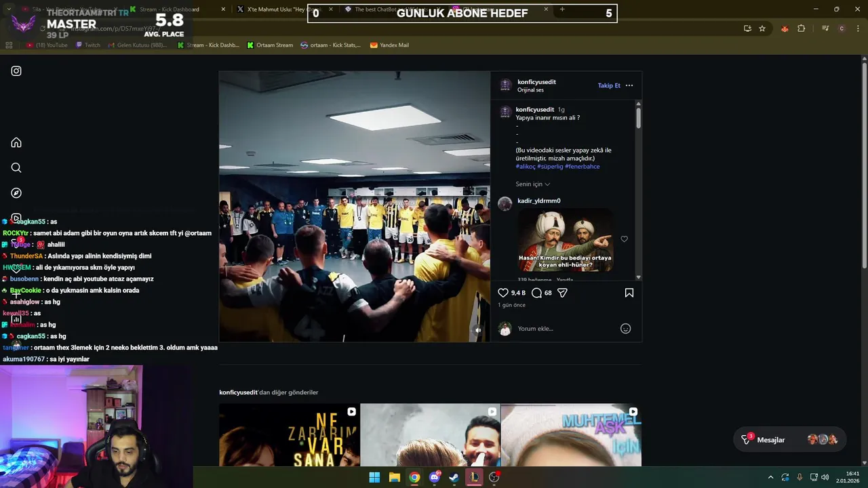Open 'Yandex Mail' bookmark
Viewport: 868px width, 488px height.
pos(389,45)
